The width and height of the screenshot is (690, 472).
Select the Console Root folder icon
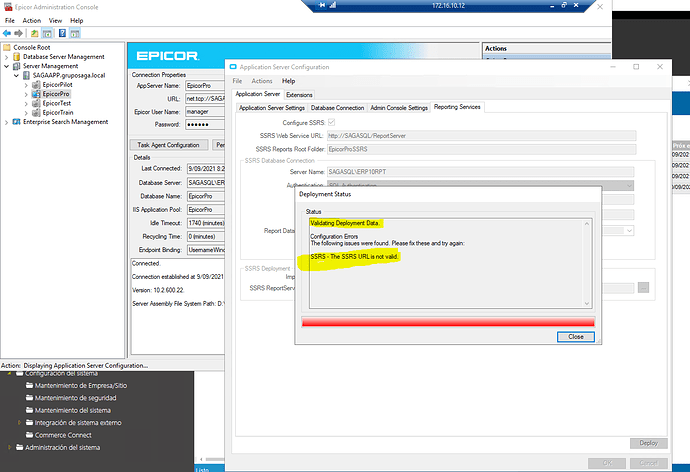7,47
